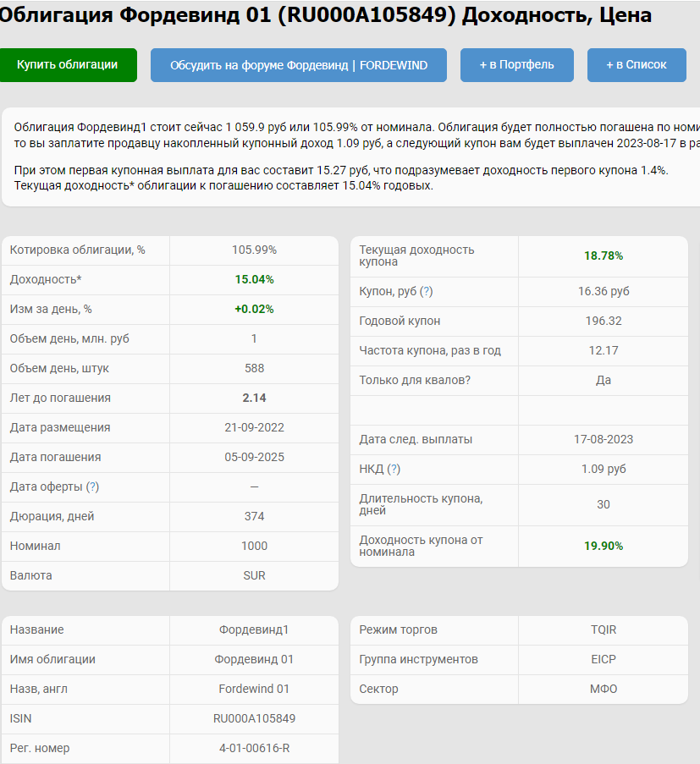Select the nominal value '1000'
This screenshot has width=700, height=764.
pos(254,547)
